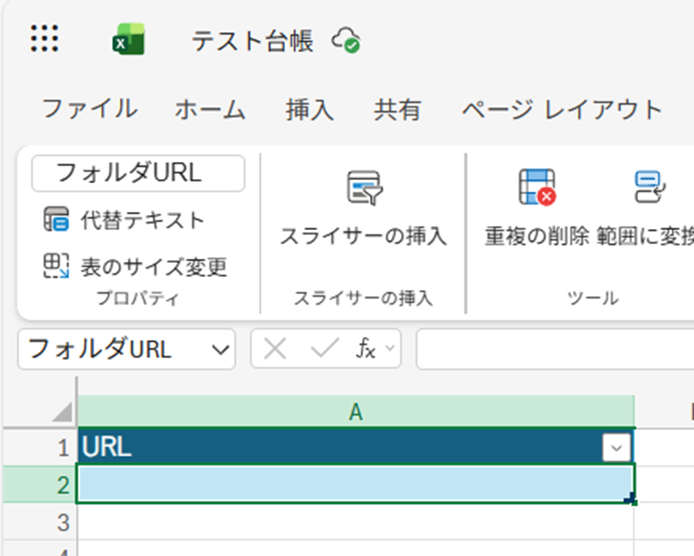The width and height of the screenshot is (694, 556).
Task: Open the app launcher waffle menu
Action: click(44, 40)
